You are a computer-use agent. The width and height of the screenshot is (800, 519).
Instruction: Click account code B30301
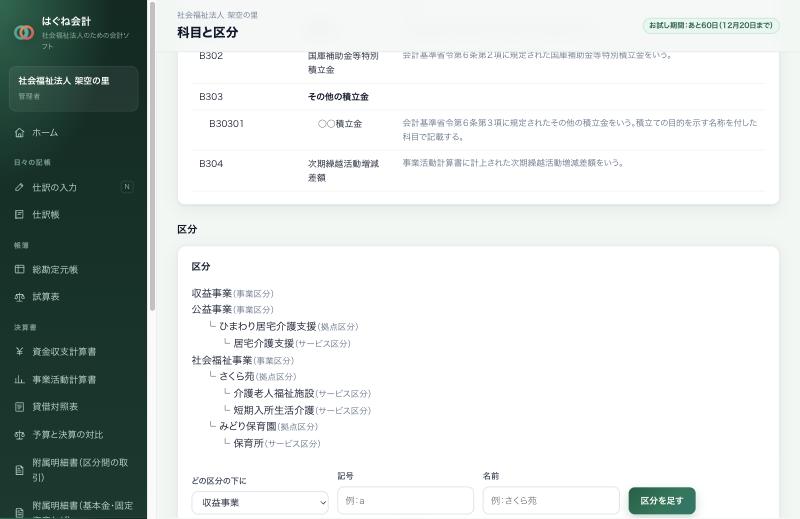pos(227,123)
